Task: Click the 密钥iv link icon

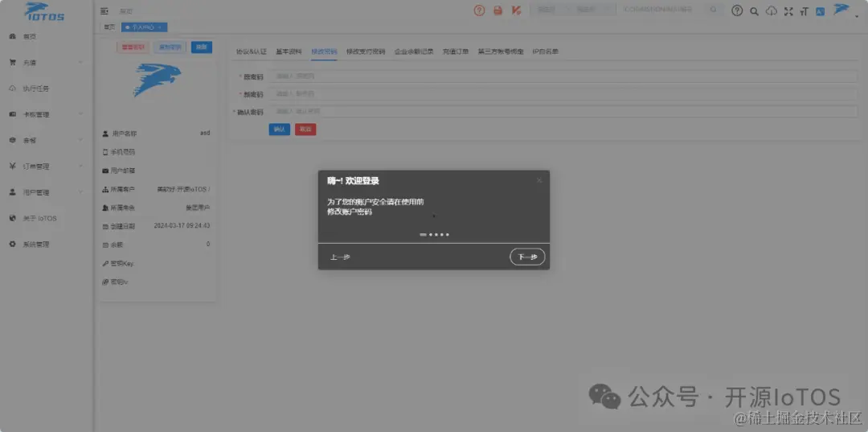Action: pyautogui.click(x=105, y=282)
